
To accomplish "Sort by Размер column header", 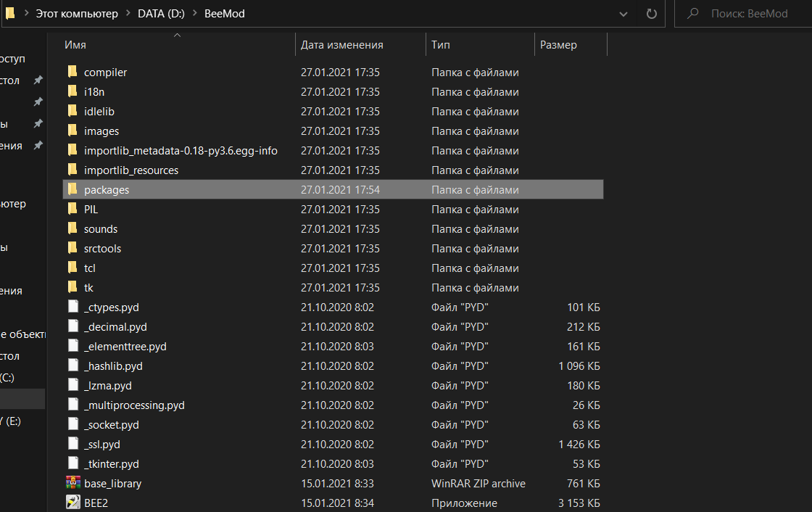I will point(558,45).
